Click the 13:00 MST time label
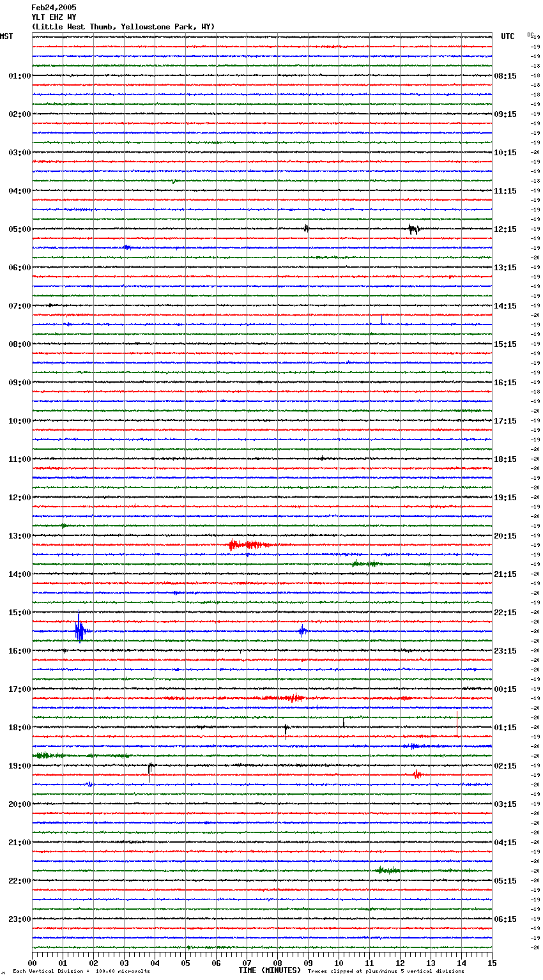Viewport: 543px width, 980px height. click(19, 536)
